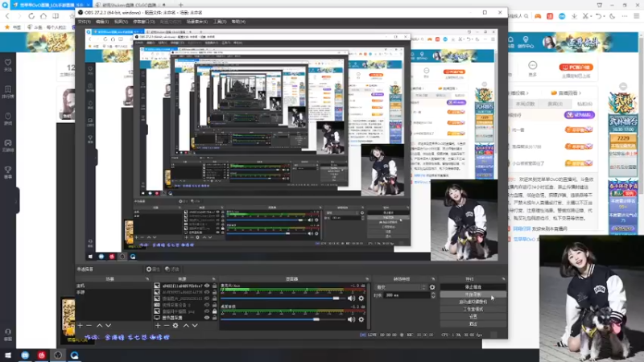Pop out the Sources dock panel
Image resolution: width=644 pixels, height=362 pixels.
pyautogui.click(x=213, y=279)
